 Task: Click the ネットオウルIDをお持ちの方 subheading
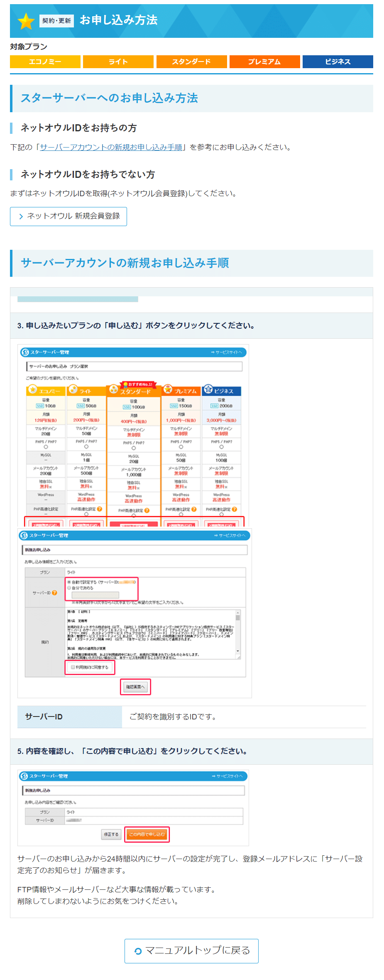pyautogui.click(x=78, y=128)
